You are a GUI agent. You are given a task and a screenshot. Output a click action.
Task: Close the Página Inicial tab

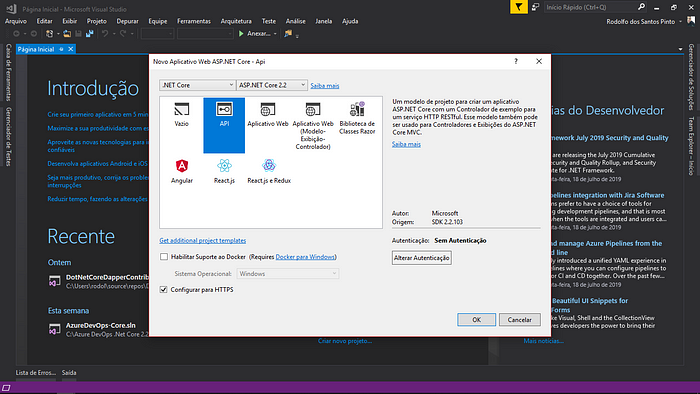pyautogui.click(x=71, y=49)
